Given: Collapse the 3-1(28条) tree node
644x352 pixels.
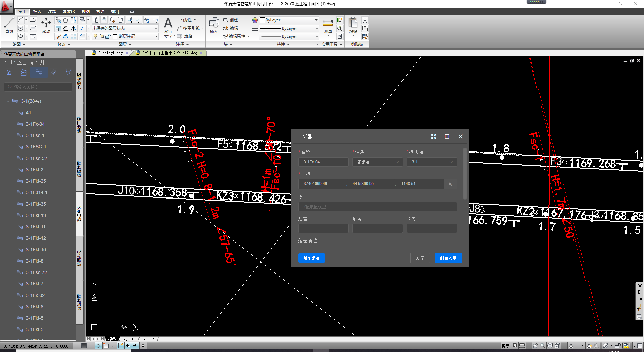Looking at the screenshot, I should pyautogui.click(x=8, y=101).
